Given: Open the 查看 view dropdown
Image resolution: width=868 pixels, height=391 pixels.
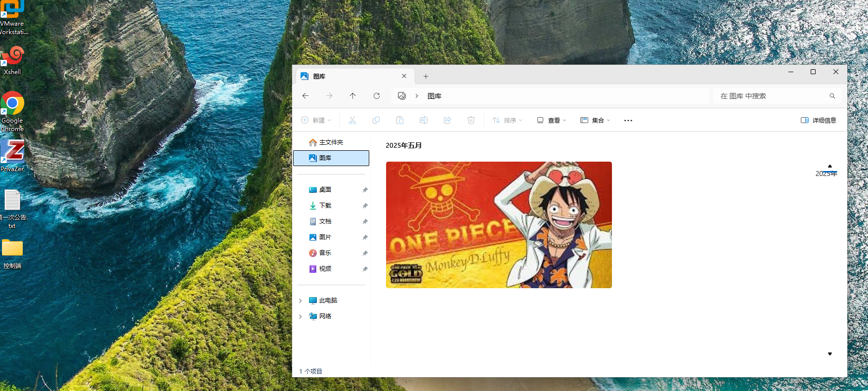Looking at the screenshot, I should point(552,120).
